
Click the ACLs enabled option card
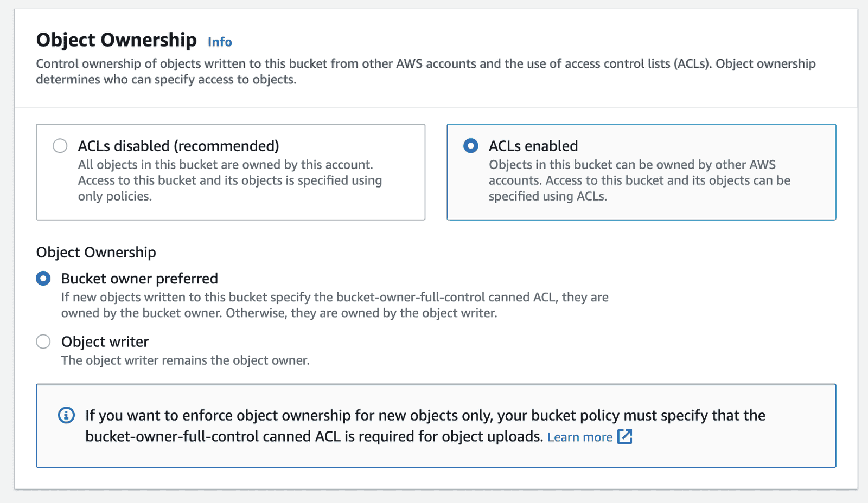641,172
